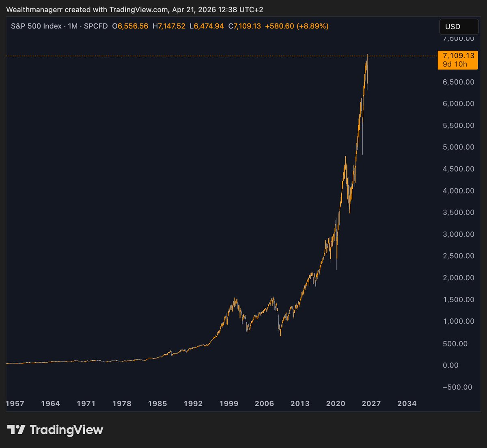Image resolution: width=487 pixels, height=448 pixels.
Task: Click the 4,000.00 price axis label
Action: pos(458,191)
